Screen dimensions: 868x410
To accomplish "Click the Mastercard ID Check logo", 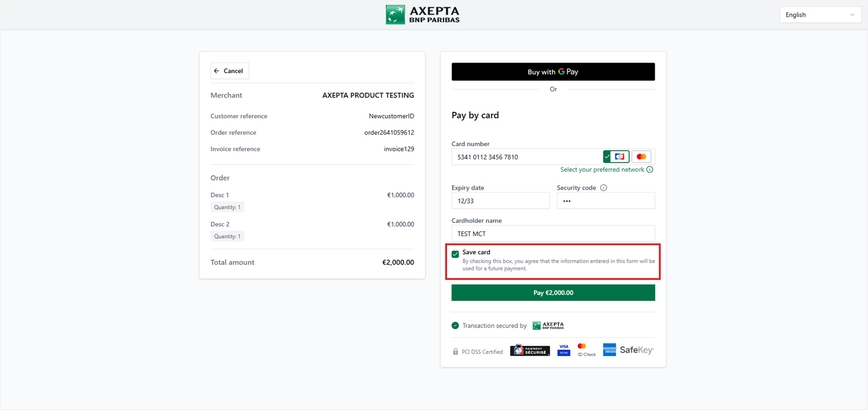I will [585, 350].
